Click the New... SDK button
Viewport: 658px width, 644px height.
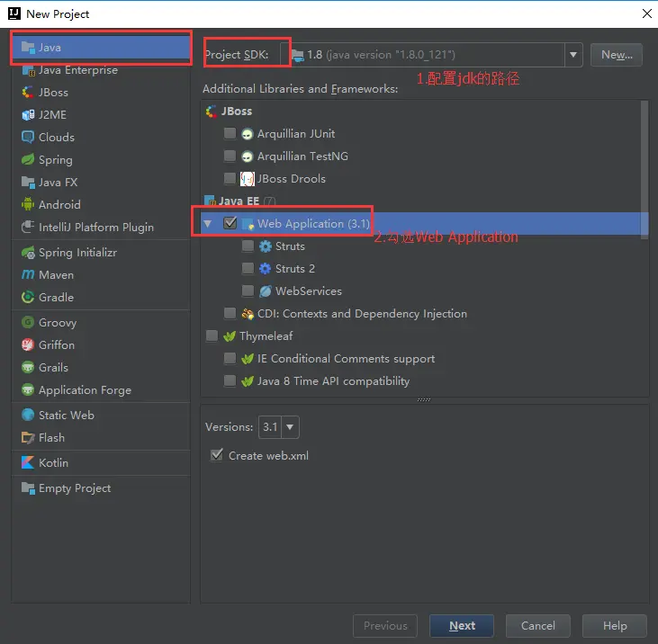617,55
